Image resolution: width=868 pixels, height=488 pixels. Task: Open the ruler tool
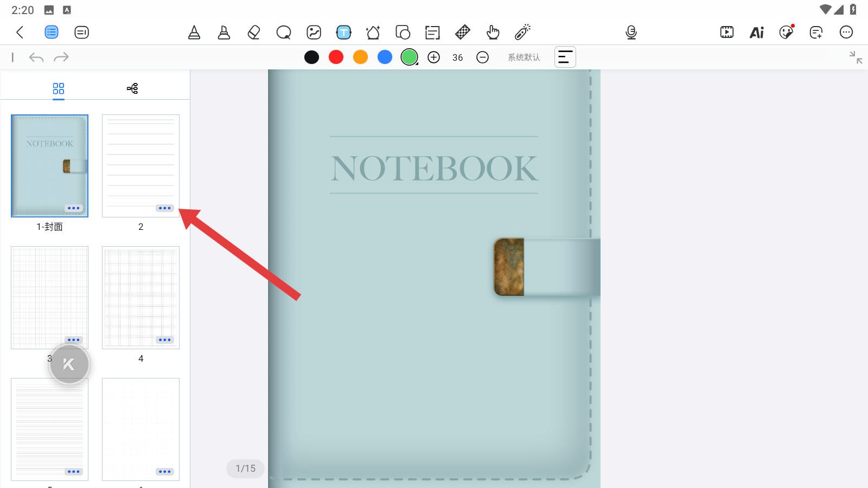463,33
